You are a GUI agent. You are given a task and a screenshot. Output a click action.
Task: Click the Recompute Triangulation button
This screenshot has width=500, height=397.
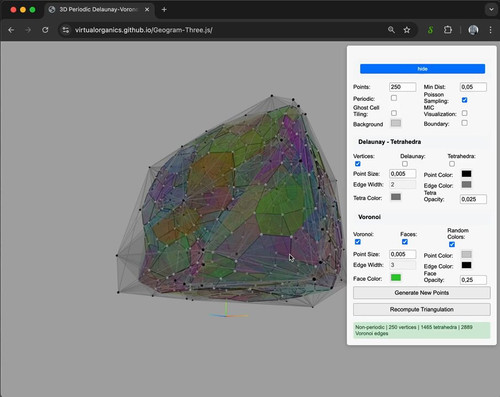422,309
